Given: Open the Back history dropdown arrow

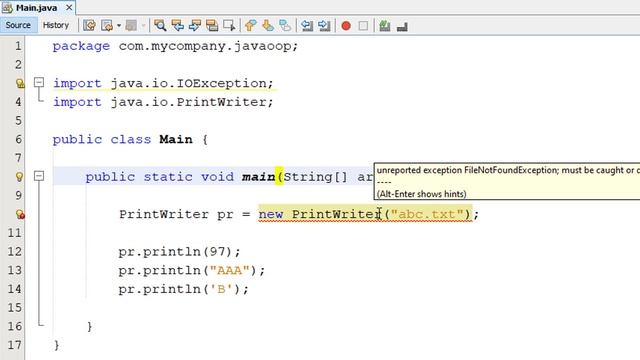Looking at the screenshot, I should [119, 26].
